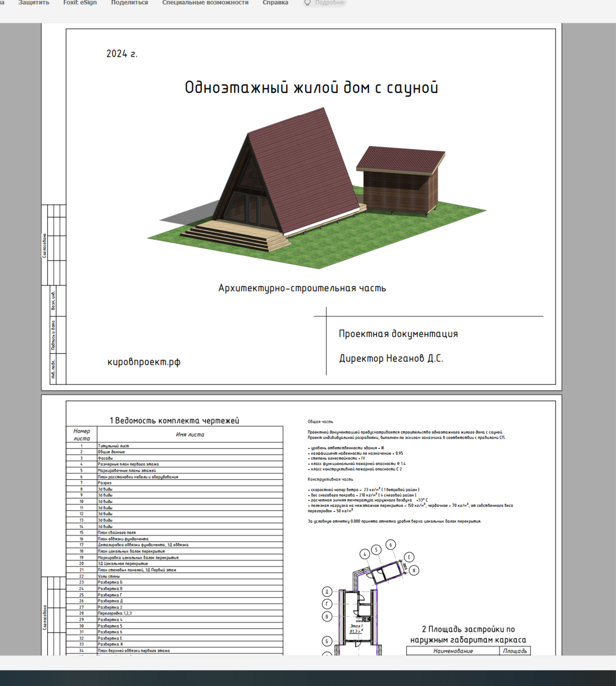616x686 pixels.
Task: Select the 'Титульный лист' table row
Action: click(175, 446)
